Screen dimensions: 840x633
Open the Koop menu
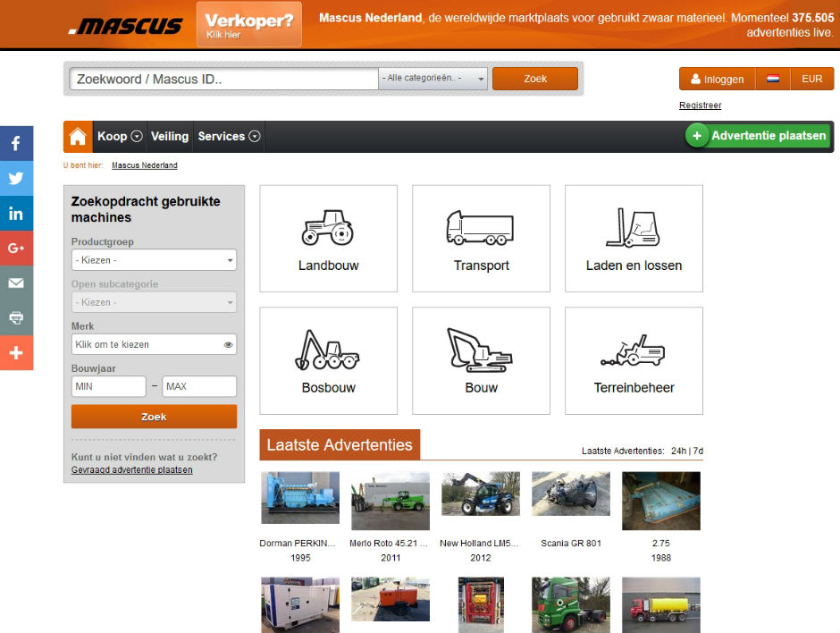[120, 137]
